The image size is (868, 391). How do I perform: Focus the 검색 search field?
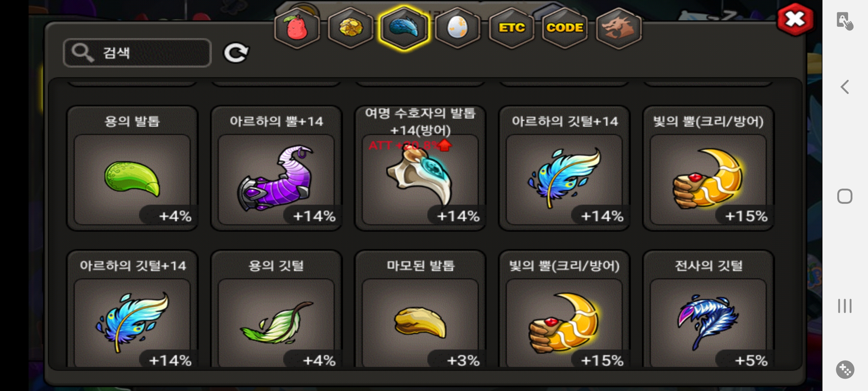coord(137,53)
